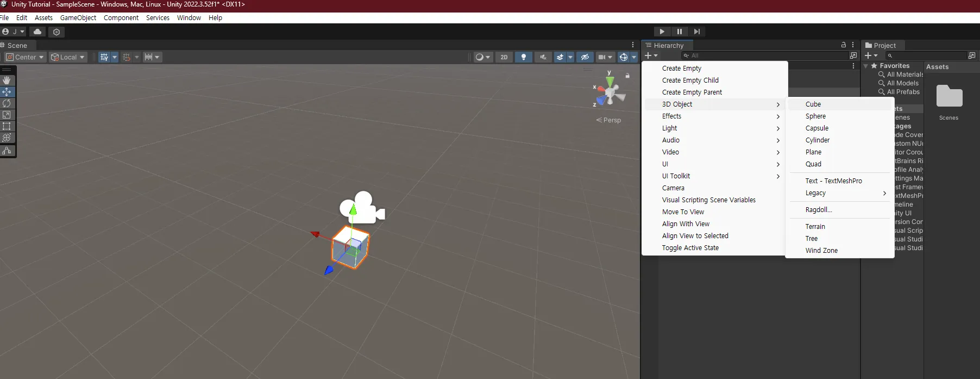The height and width of the screenshot is (379, 980).
Task: Open the Gizmos dropdown arrow
Action: click(x=634, y=57)
